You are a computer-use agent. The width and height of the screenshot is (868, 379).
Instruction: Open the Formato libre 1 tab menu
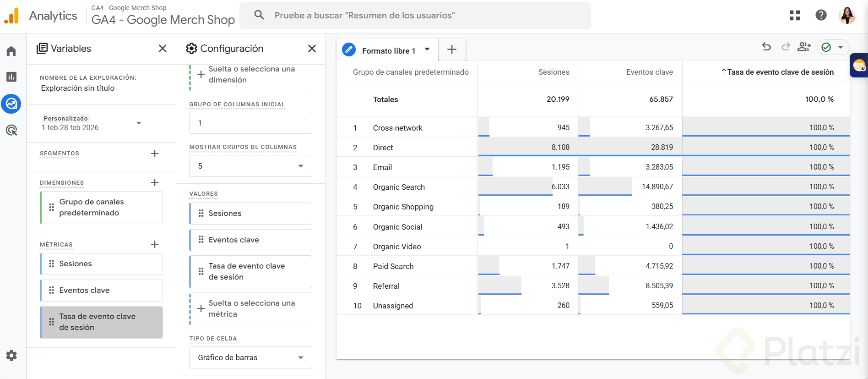click(427, 49)
